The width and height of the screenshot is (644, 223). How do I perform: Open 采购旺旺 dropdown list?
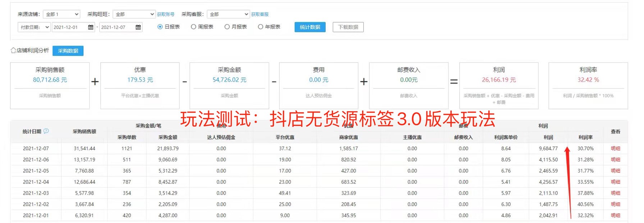[x=134, y=14]
